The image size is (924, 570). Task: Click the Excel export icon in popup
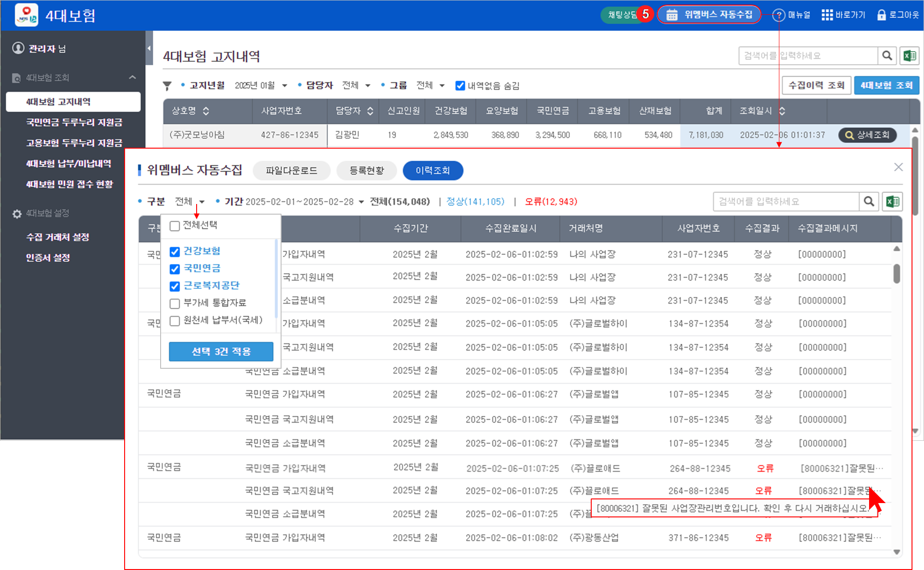[892, 202]
